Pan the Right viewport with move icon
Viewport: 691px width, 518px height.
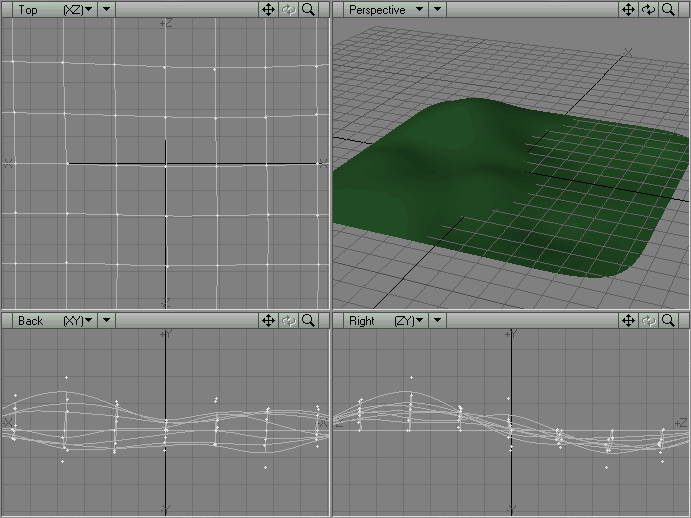pos(628,320)
